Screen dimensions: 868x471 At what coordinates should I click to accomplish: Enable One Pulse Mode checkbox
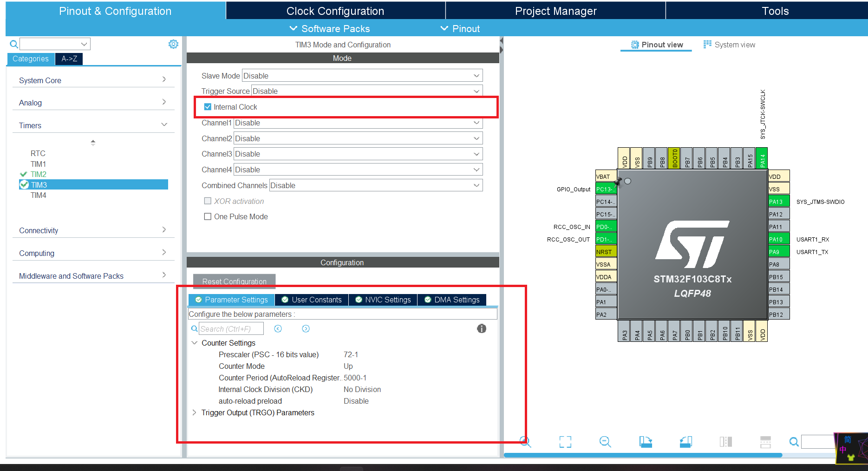208,216
